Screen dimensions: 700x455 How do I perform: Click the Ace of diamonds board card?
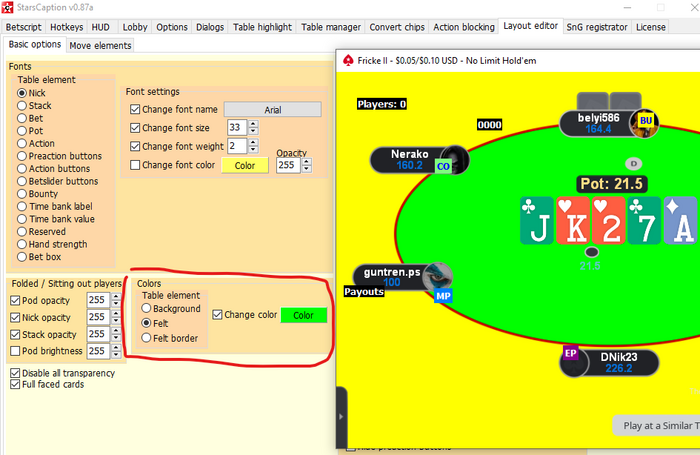click(680, 221)
